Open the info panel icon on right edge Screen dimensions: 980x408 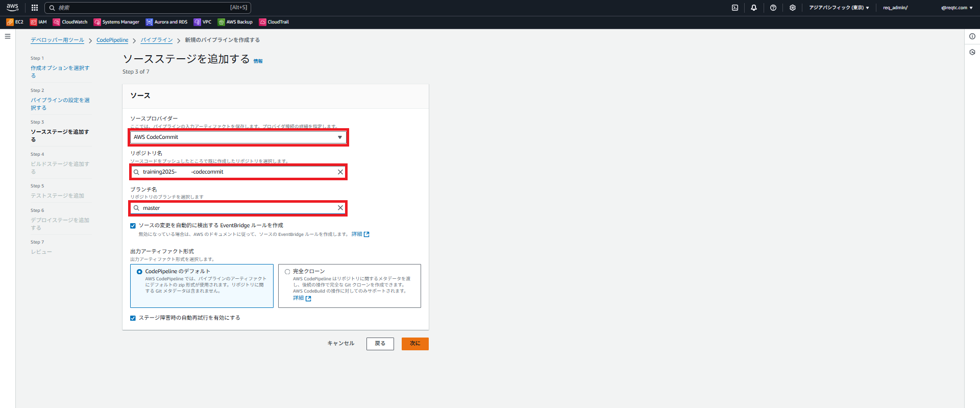pos(972,36)
